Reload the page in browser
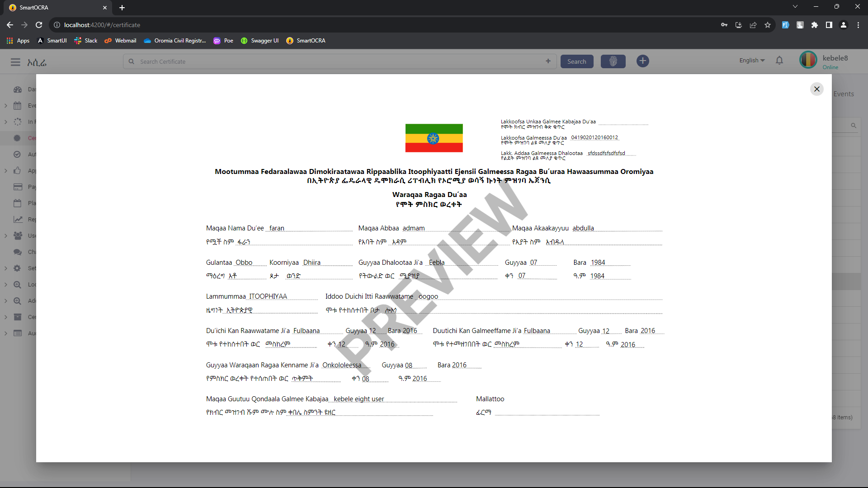This screenshot has height=488, width=868. pyautogui.click(x=39, y=25)
